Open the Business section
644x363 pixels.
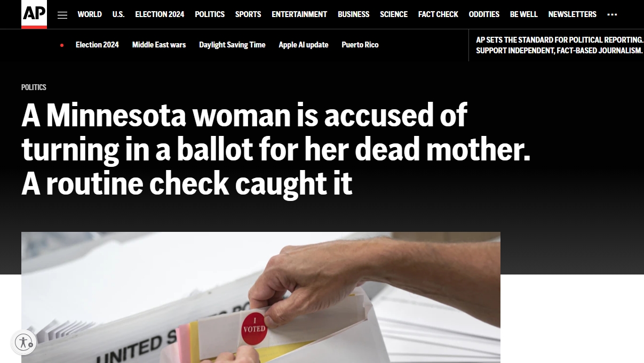(x=353, y=14)
